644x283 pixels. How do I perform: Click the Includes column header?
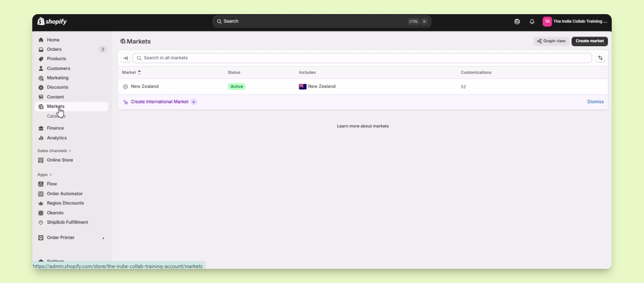click(x=307, y=73)
